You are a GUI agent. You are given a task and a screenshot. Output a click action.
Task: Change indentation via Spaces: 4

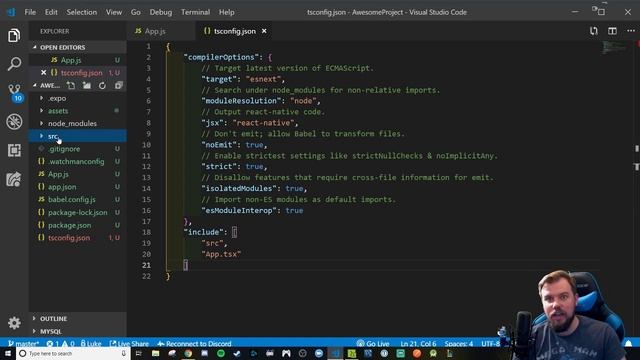click(x=459, y=344)
